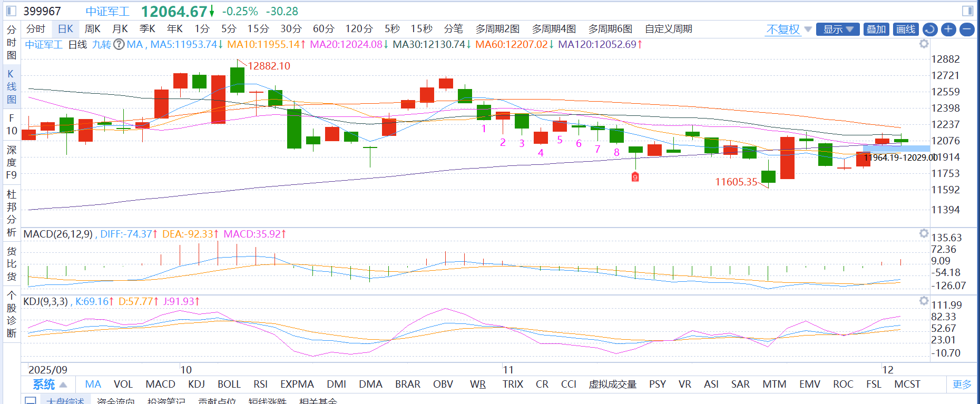Switch to 年K period tab

(x=175, y=29)
